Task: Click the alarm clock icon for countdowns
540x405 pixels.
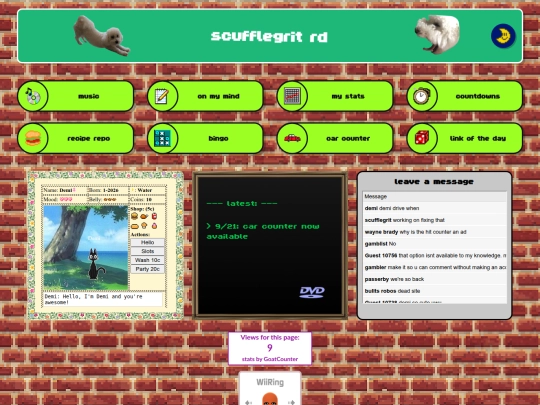Action: point(422,96)
